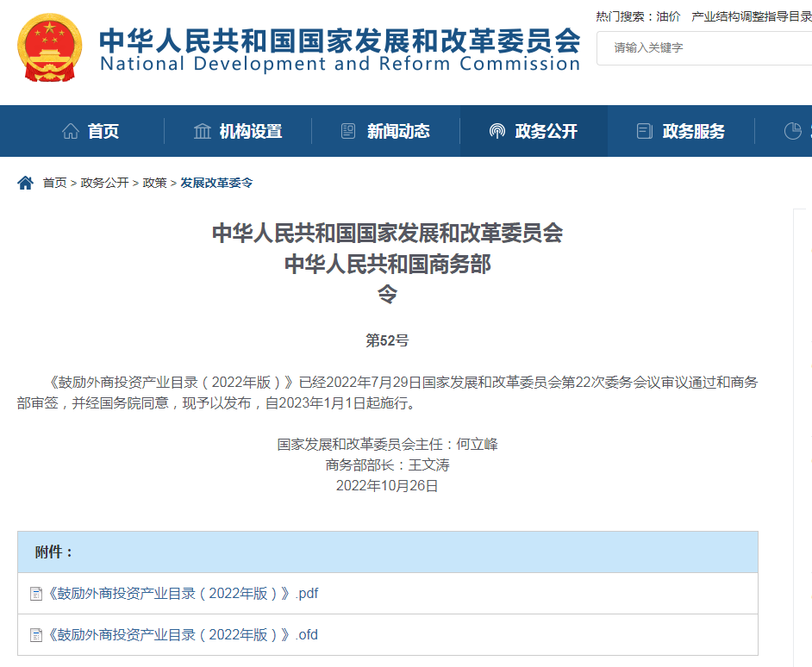Screen dimensions: 812x667
Task: Click the order number 第52号
Action: pos(387,340)
